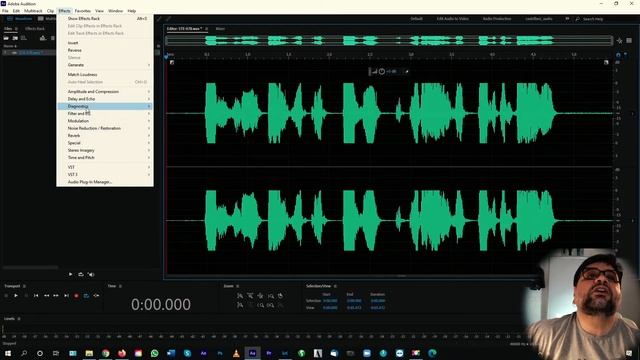Expand Delay and Echo submenu
The height and width of the screenshot is (360, 640).
point(105,99)
